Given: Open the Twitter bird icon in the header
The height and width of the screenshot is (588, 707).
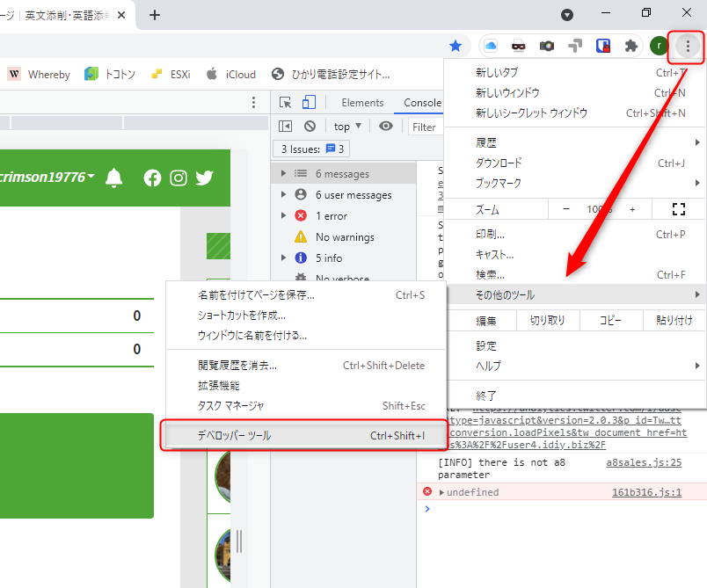Looking at the screenshot, I should click(x=204, y=178).
